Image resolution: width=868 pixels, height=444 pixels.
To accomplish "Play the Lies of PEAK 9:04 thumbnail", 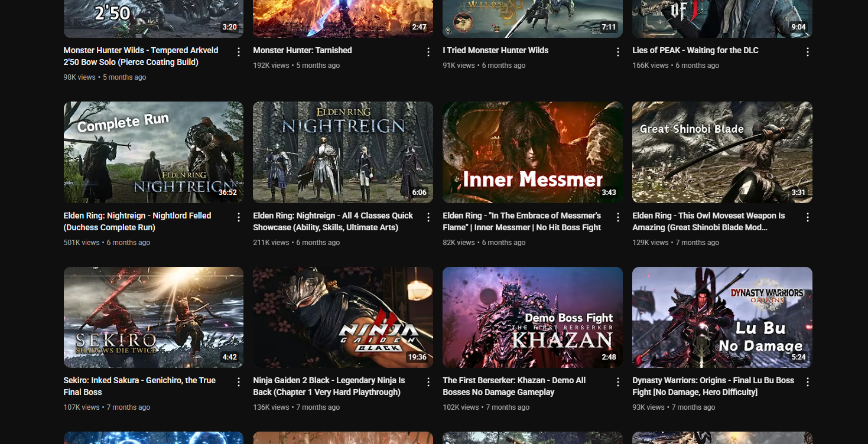I will [x=722, y=18].
